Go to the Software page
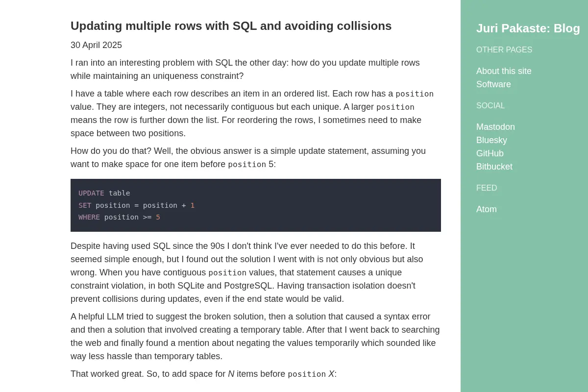This screenshot has width=588, height=392. pyautogui.click(x=493, y=84)
